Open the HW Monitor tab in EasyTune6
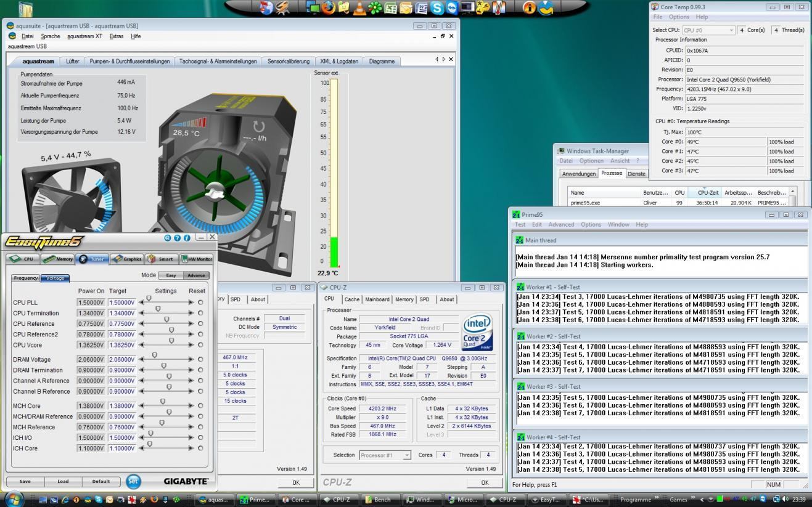The height and width of the screenshot is (507, 812). [196, 259]
